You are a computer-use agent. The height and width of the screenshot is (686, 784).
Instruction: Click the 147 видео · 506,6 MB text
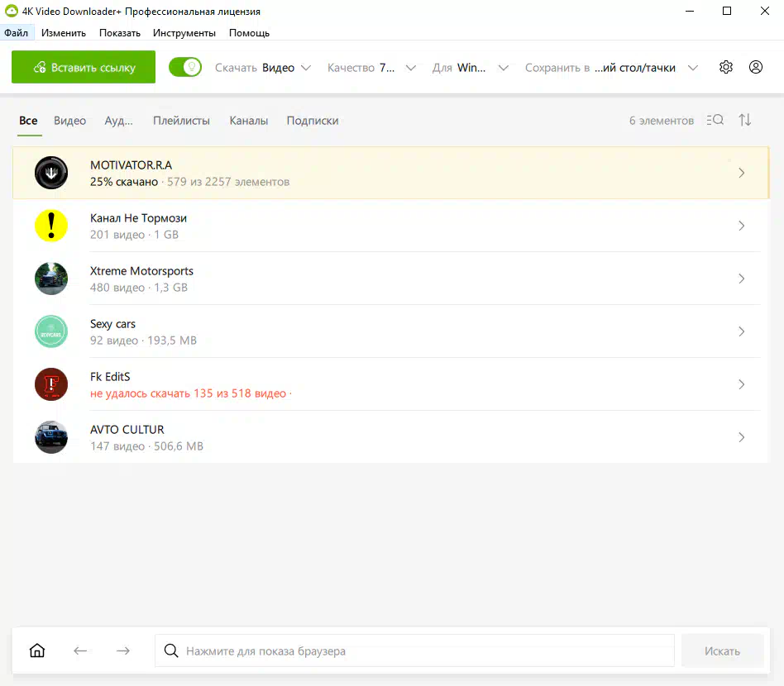click(146, 446)
